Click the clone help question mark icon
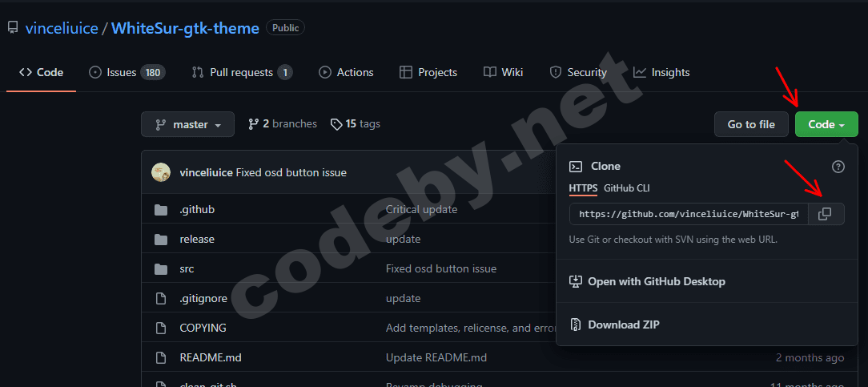The image size is (868, 387). coord(838,166)
